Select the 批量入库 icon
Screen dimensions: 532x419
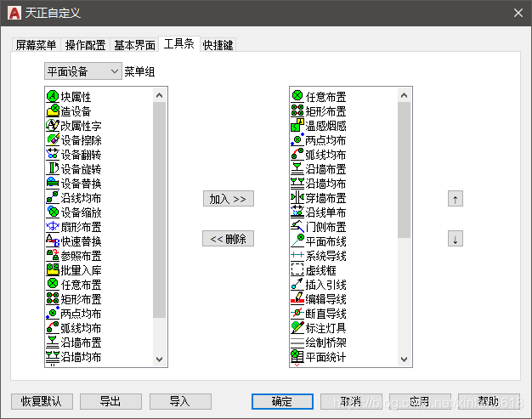[x=53, y=270]
